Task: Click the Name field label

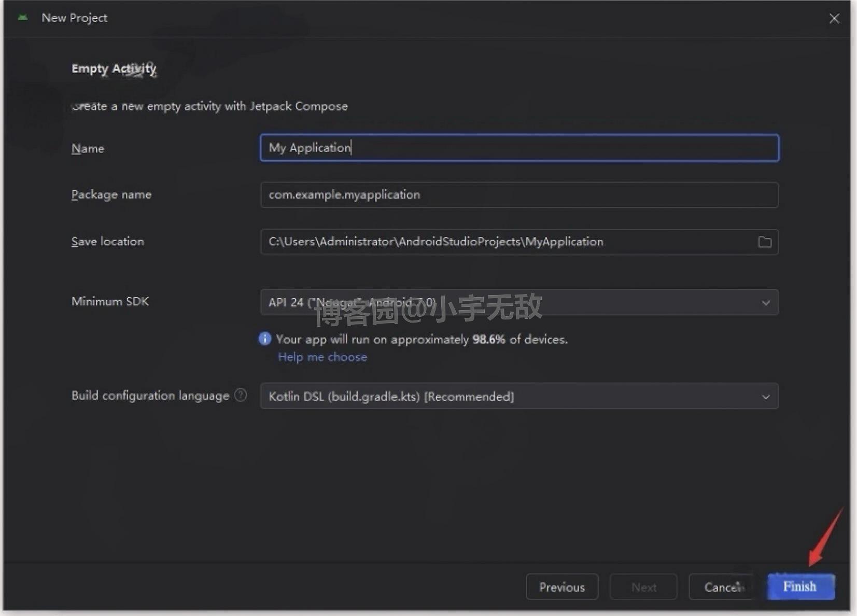Action: pyautogui.click(x=88, y=148)
